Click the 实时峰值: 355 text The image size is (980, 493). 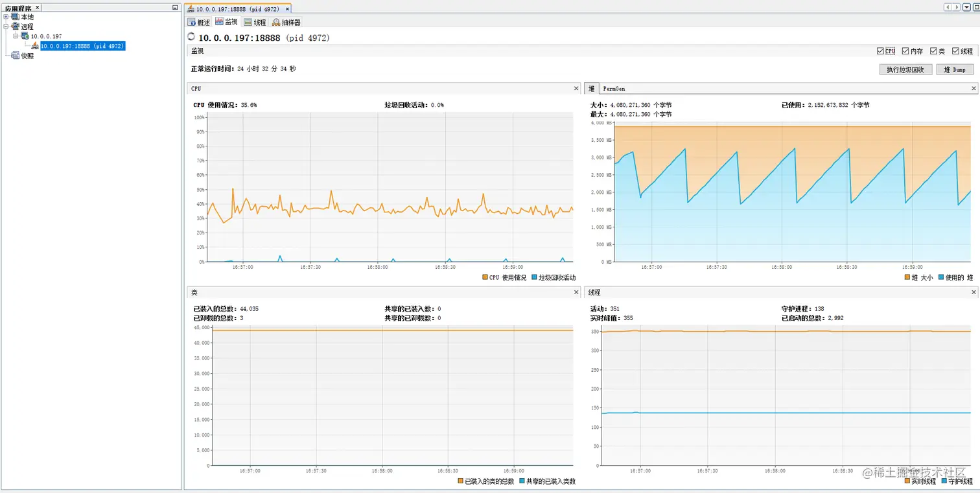(611, 318)
